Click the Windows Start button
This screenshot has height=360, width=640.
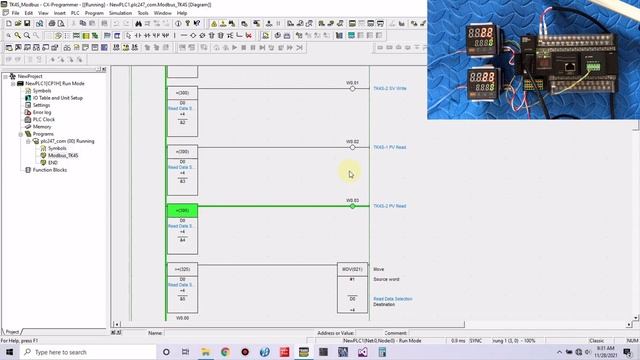(x=9, y=352)
